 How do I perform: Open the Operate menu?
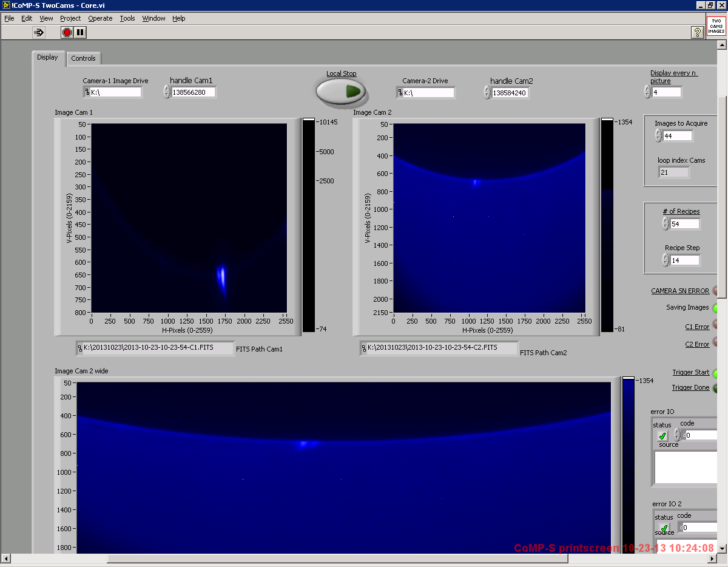100,18
